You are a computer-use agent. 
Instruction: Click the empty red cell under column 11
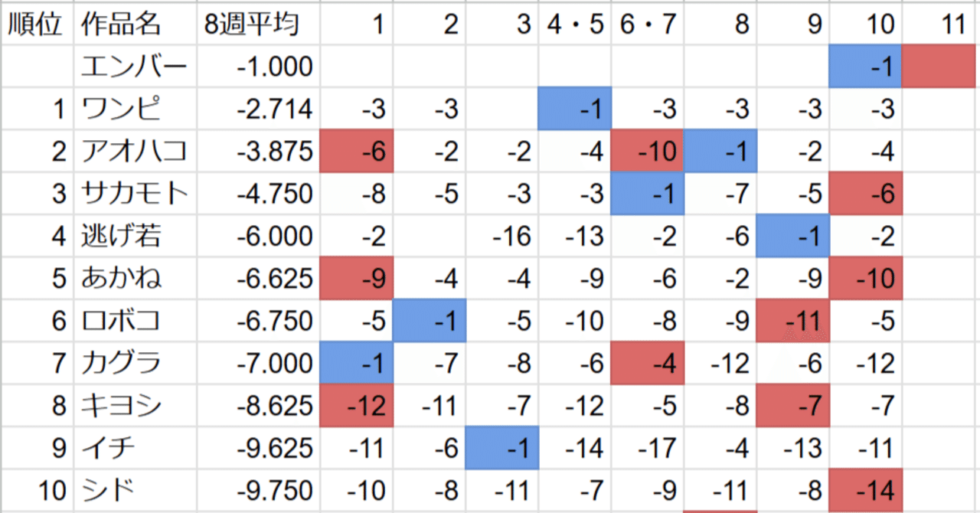pos(941,67)
